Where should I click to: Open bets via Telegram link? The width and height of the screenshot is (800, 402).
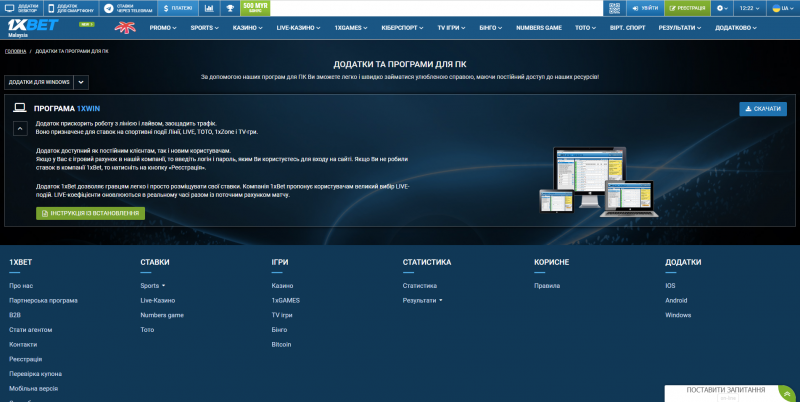coord(128,8)
